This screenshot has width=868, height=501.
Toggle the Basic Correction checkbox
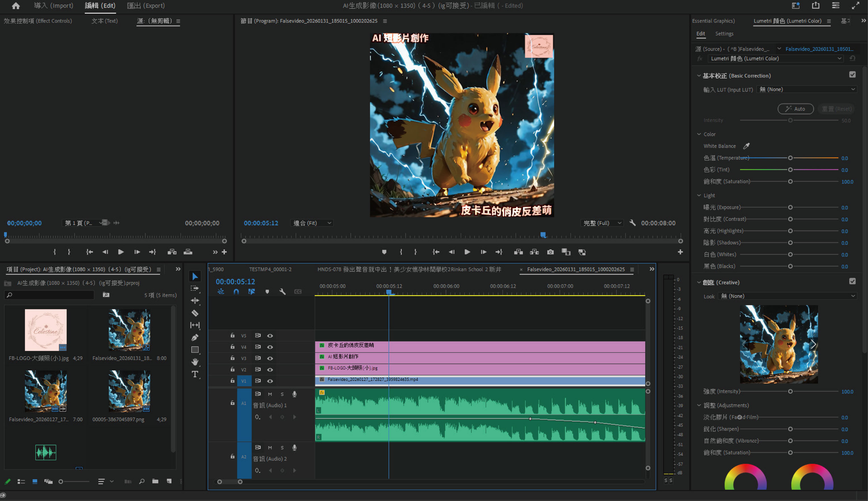(x=852, y=75)
